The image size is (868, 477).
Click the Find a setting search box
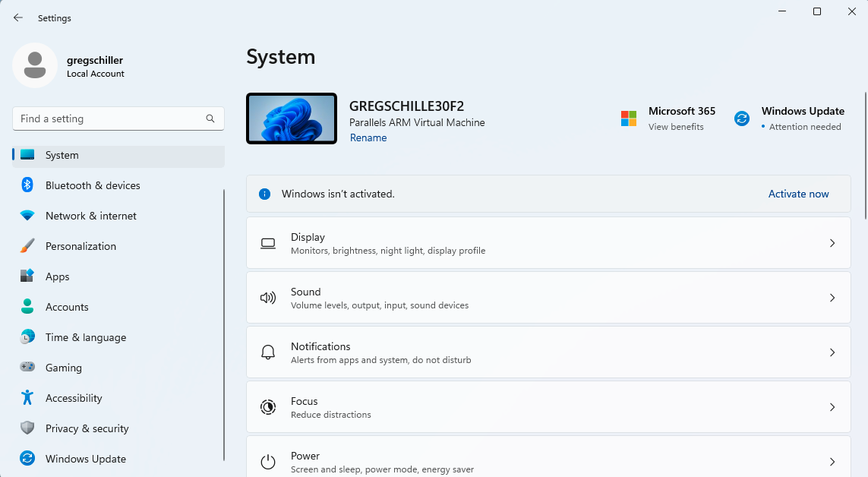[118, 118]
